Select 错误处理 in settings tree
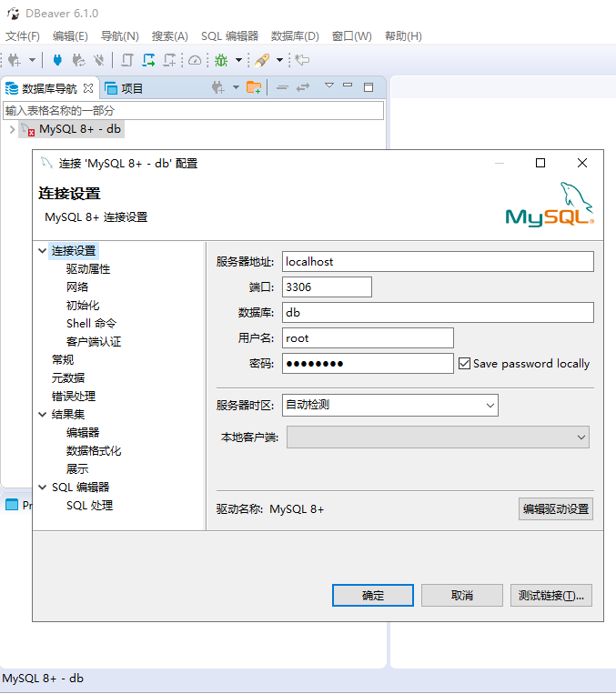This screenshot has height=694, width=616. point(74,397)
